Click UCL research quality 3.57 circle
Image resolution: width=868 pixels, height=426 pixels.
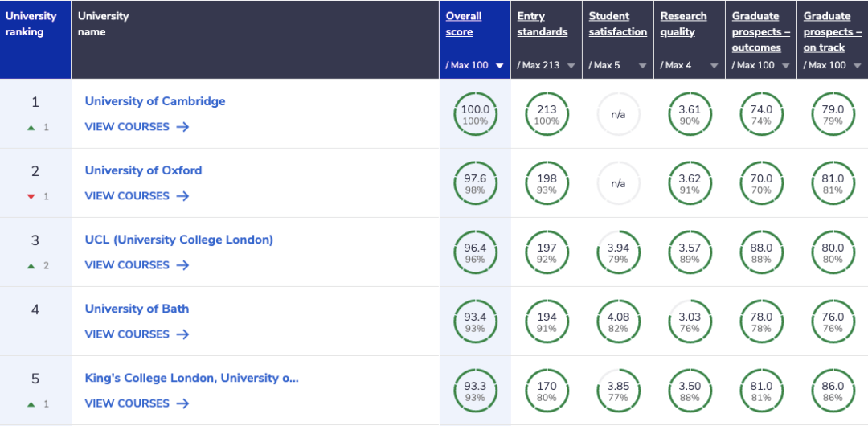[x=690, y=252]
